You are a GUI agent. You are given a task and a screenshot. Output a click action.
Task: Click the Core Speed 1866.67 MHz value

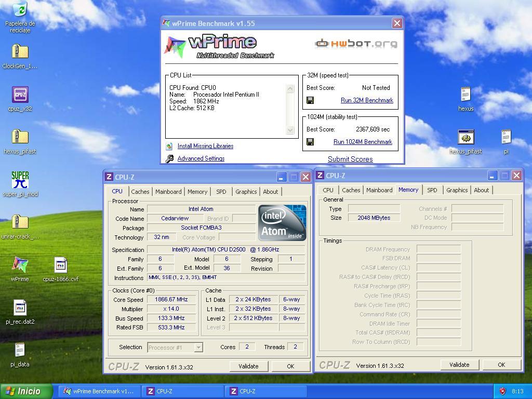coord(171,300)
